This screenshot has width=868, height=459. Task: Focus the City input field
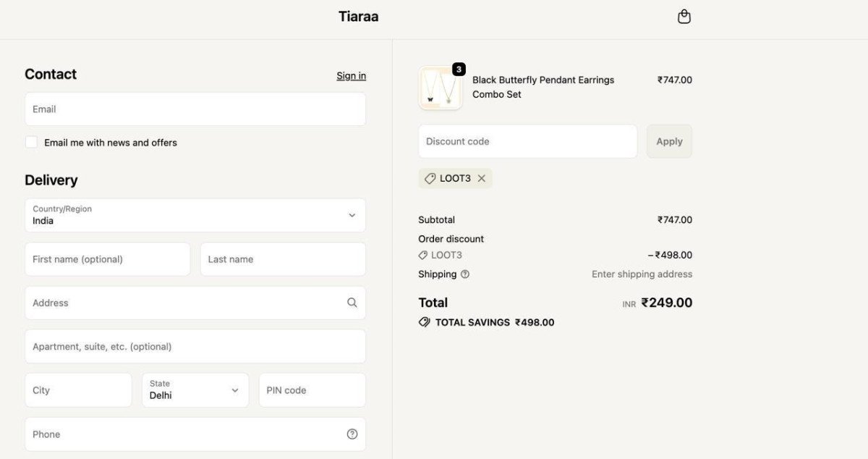(x=78, y=390)
